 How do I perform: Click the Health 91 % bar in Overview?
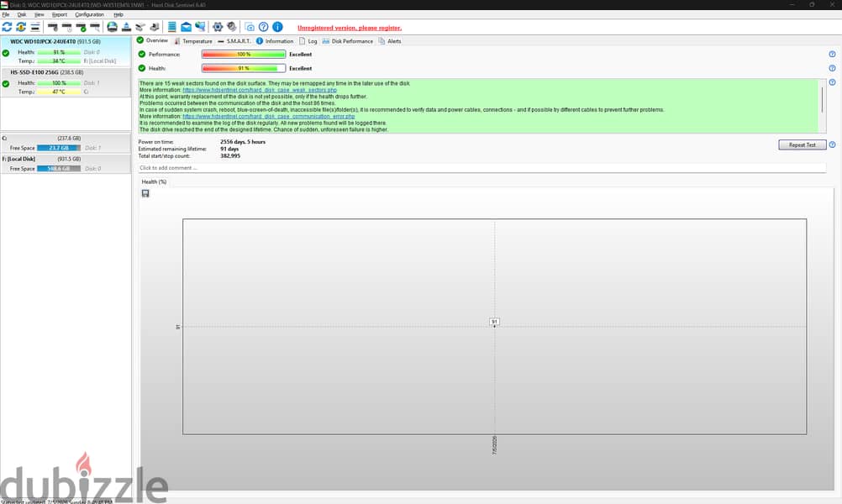pos(244,68)
